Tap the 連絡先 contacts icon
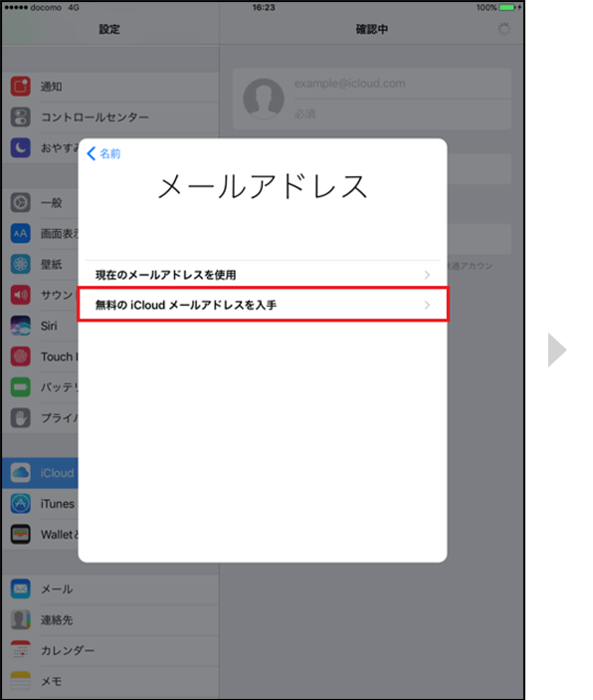 pos(21,619)
